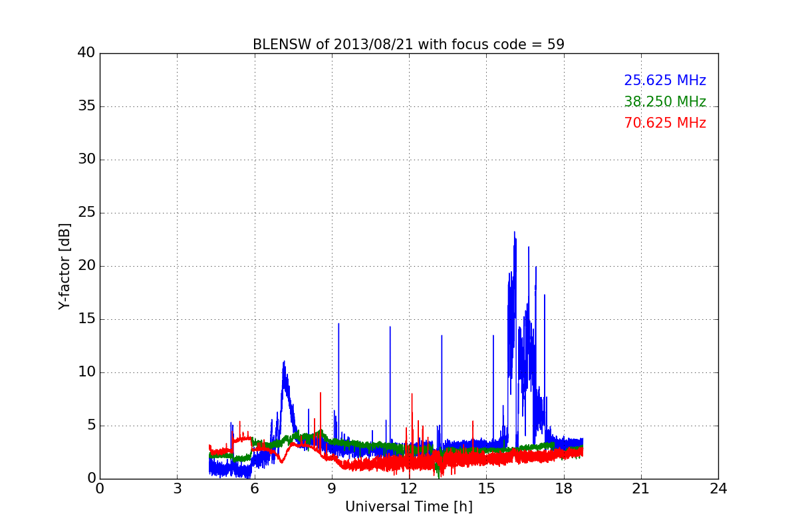798x532 pixels.
Task: Select the blue 25.625 MHz legend label
Action: [665, 80]
